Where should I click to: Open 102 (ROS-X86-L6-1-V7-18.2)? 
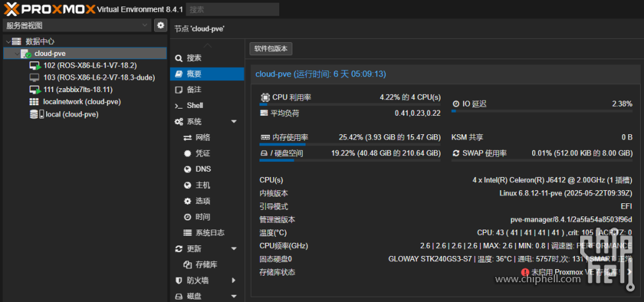tap(90, 66)
